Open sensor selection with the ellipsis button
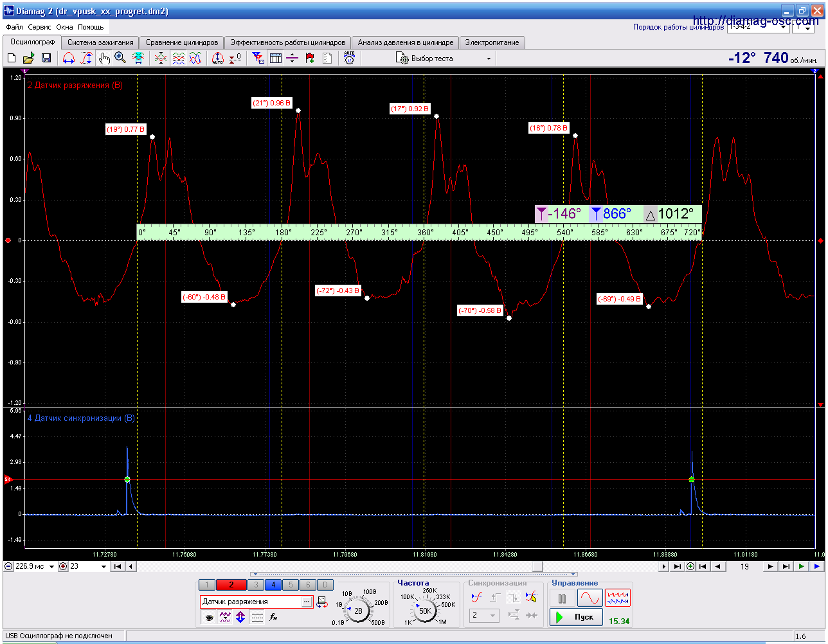Screen dimensions: 828x644 click(x=307, y=602)
